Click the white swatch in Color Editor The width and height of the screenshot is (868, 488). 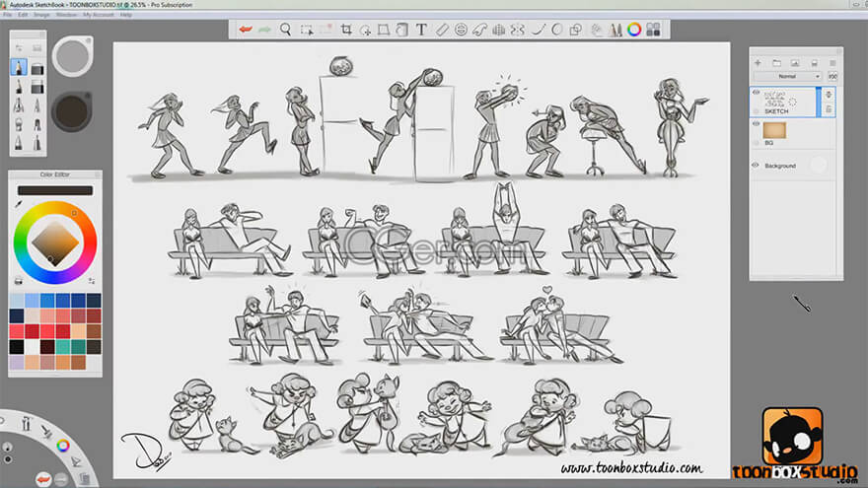pyautogui.click(x=33, y=347)
